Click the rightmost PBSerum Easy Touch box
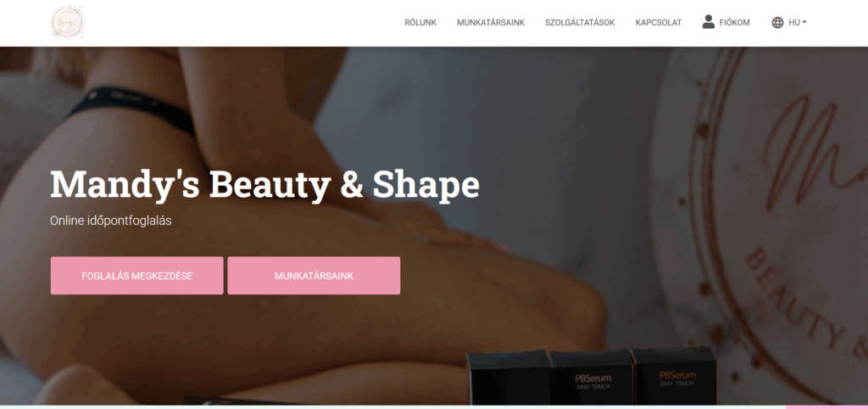 click(675, 375)
